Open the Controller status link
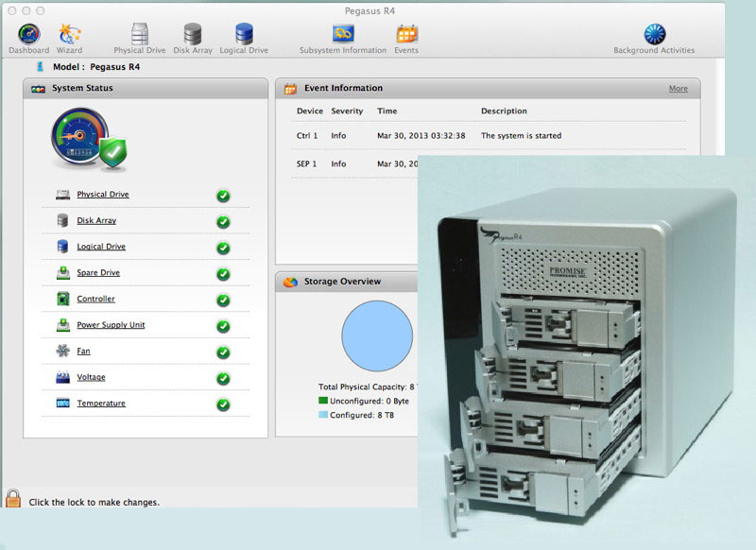This screenshot has height=550, width=756. click(x=96, y=299)
